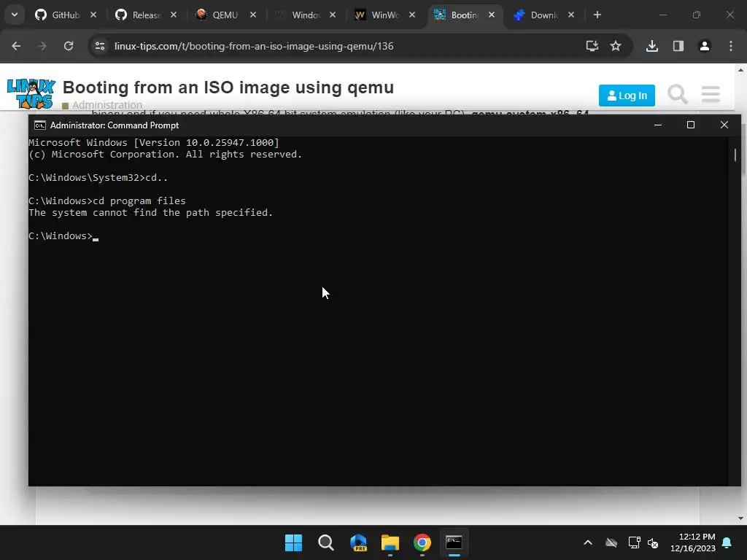The image size is (747, 560).
Task: Reload the current page
Action: (x=69, y=46)
